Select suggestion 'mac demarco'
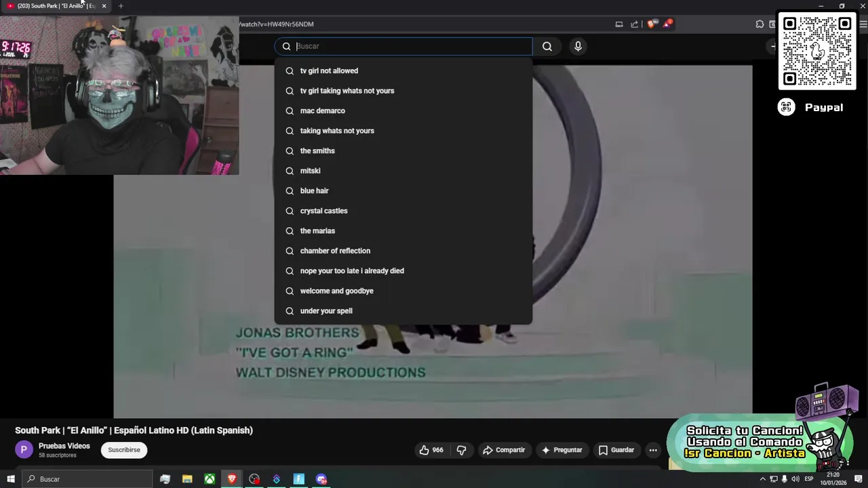The height and width of the screenshot is (488, 868). pyautogui.click(x=403, y=110)
